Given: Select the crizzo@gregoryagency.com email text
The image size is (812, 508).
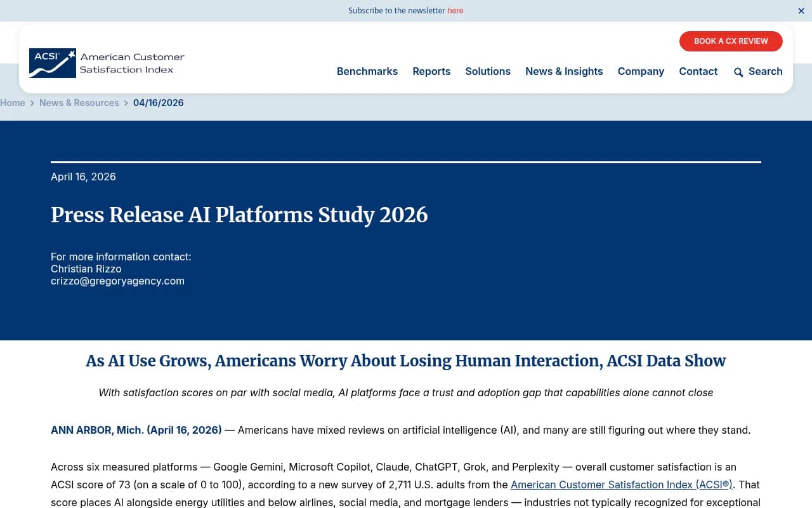Looking at the screenshot, I should [117, 281].
